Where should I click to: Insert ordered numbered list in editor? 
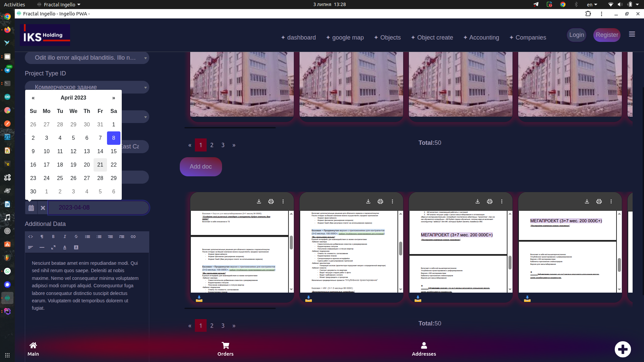99,237
